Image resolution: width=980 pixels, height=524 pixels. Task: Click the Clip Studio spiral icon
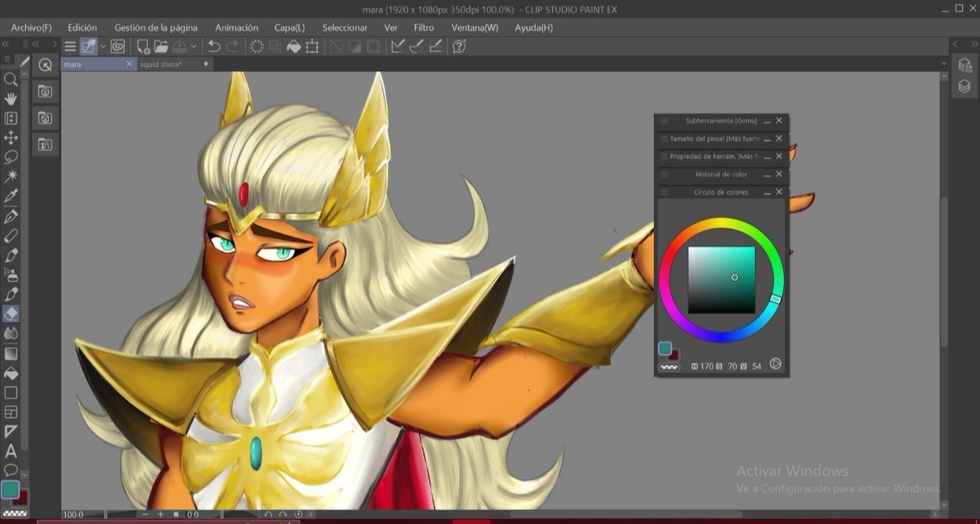(x=118, y=47)
